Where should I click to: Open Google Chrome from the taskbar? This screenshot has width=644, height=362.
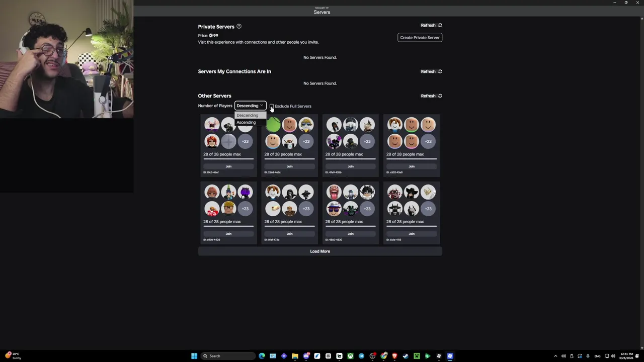click(383, 356)
